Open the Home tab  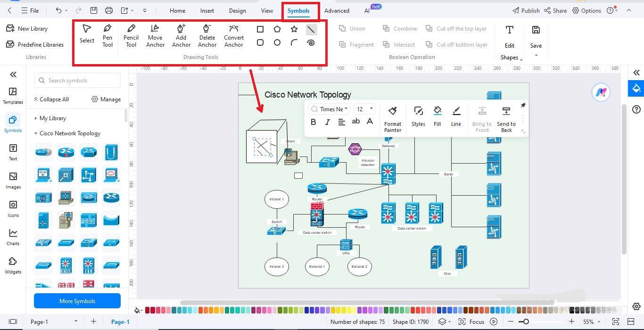pos(177,10)
